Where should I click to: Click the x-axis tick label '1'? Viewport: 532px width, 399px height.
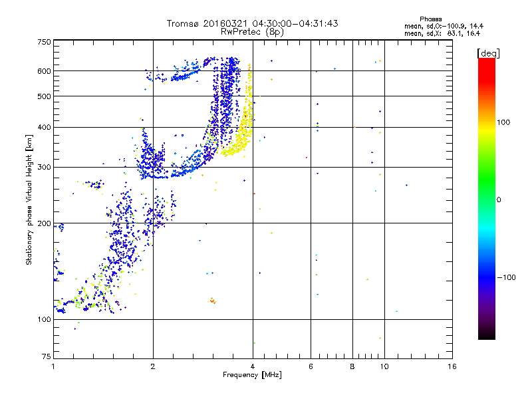pos(53,366)
